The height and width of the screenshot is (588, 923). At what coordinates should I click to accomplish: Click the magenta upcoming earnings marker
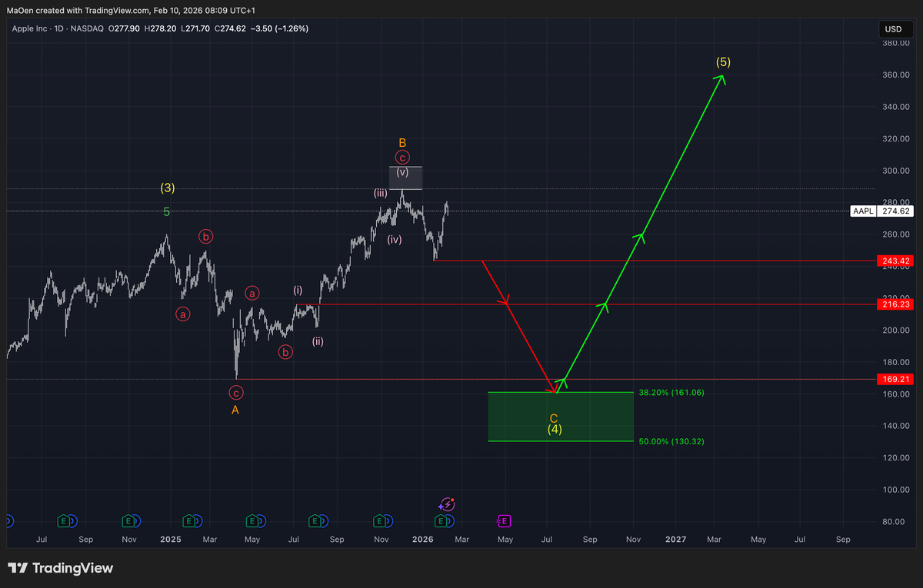[x=503, y=521]
